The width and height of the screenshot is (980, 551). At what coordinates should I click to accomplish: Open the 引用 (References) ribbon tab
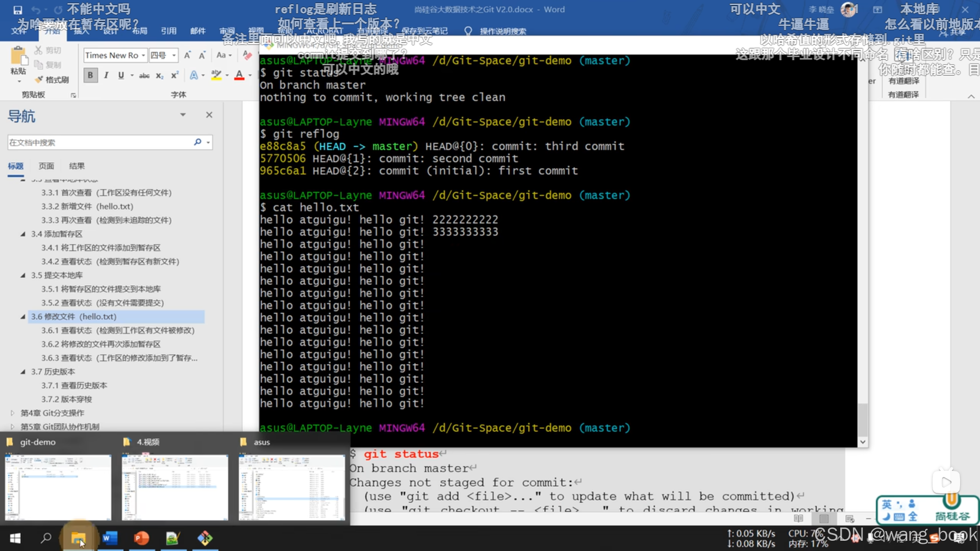pyautogui.click(x=169, y=31)
